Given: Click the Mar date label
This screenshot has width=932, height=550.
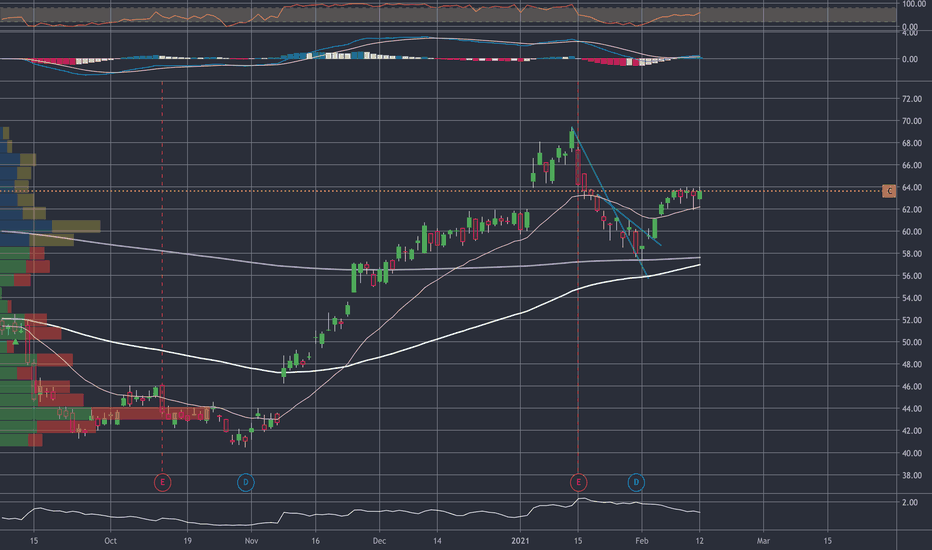Looking at the screenshot, I should pos(763,540).
